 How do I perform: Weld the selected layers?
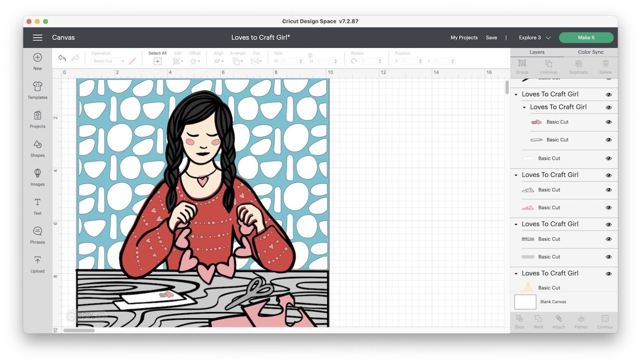pyautogui.click(x=538, y=321)
